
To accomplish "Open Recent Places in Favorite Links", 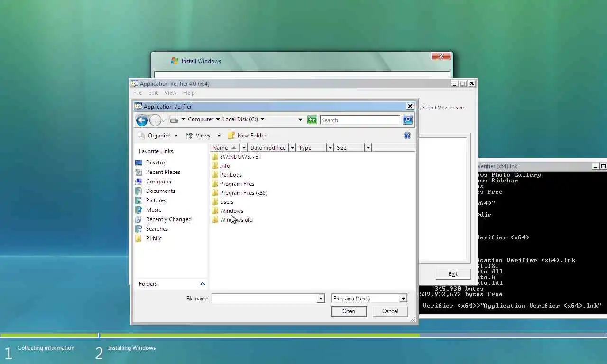I will coord(163,172).
